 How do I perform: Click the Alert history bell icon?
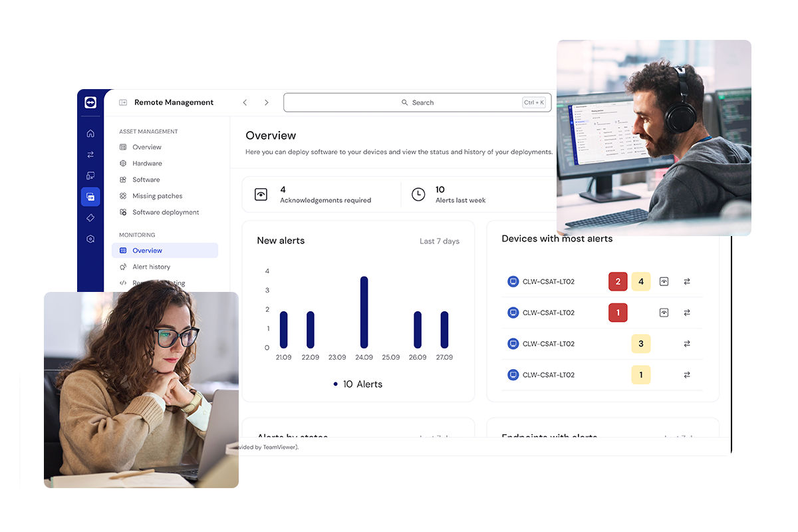(123, 267)
